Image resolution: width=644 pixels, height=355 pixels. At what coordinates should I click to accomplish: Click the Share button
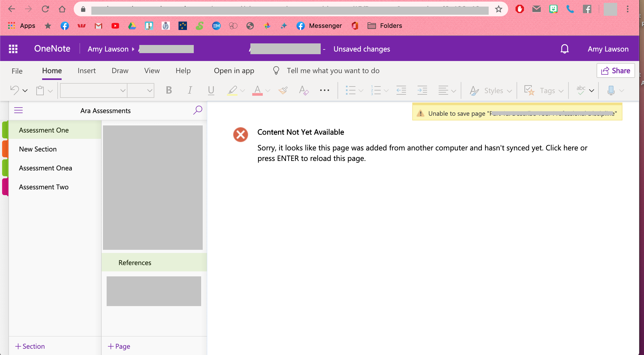click(616, 70)
